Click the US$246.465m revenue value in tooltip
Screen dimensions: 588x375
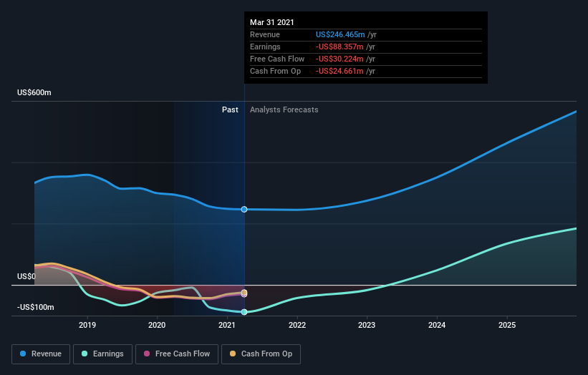click(340, 34)
